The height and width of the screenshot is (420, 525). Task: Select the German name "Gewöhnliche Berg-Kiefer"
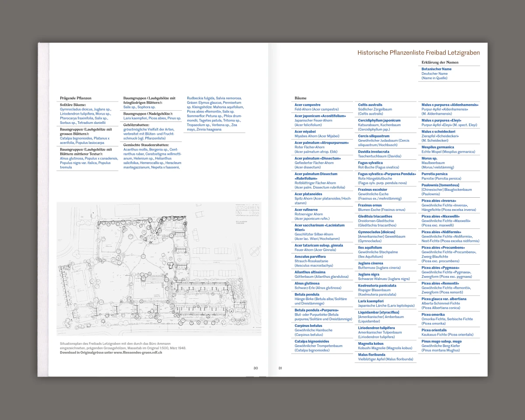pos(441,346)
